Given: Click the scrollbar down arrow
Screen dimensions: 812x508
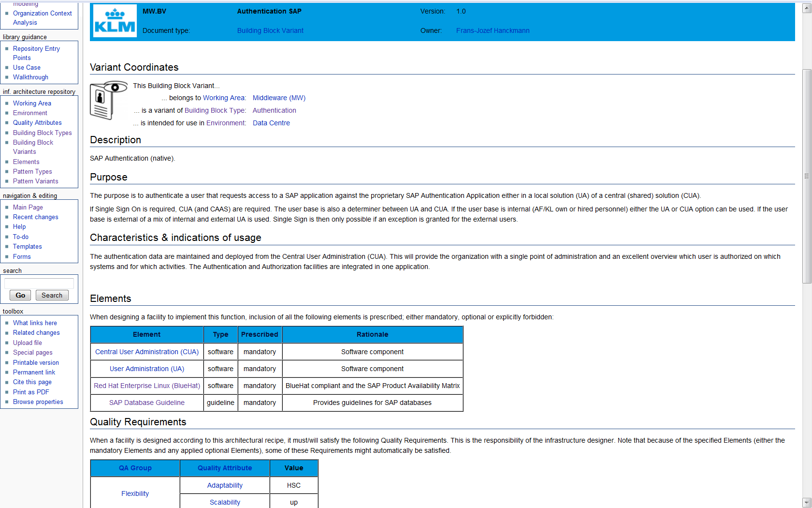Looking at the screenshot, I should [807, 503].
